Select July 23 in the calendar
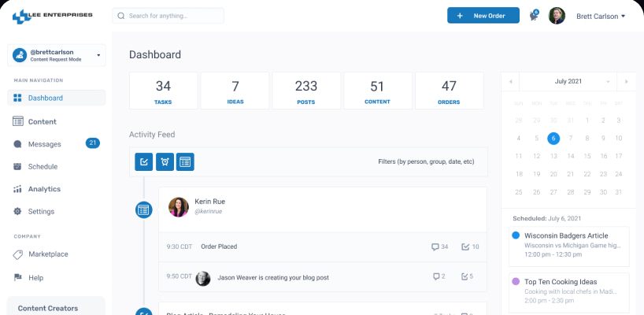The height and width of the screenshot is (315, 644). 603,174
